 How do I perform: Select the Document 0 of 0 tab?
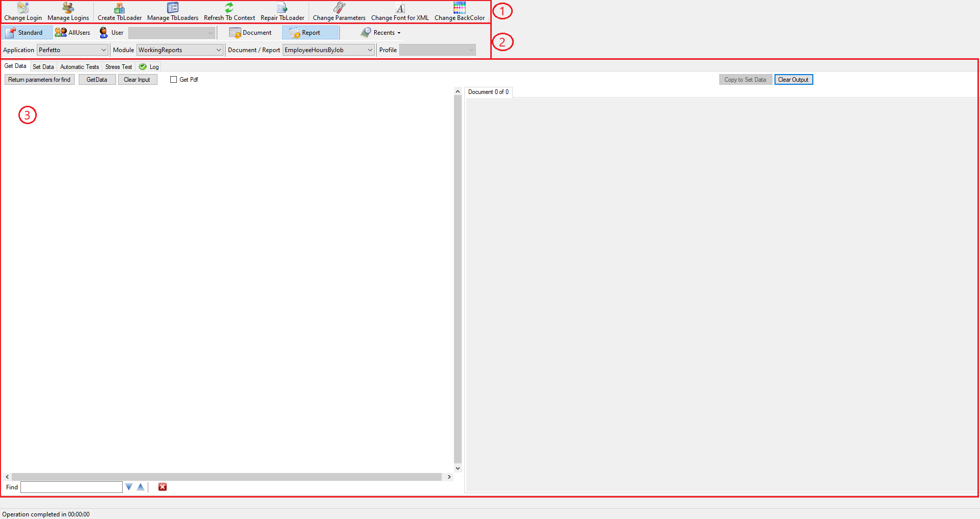(488, 92)
